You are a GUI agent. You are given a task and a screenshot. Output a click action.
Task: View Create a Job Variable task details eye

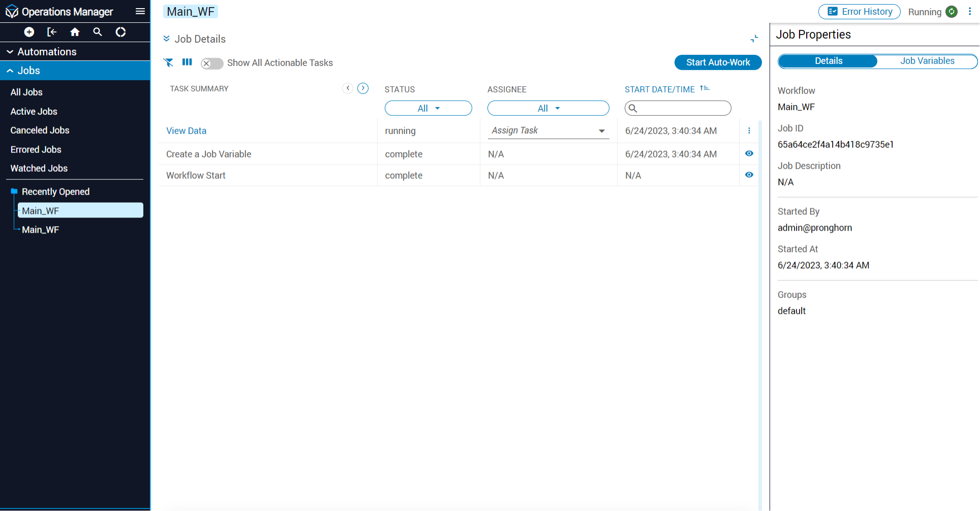click(x=749, y=153)
